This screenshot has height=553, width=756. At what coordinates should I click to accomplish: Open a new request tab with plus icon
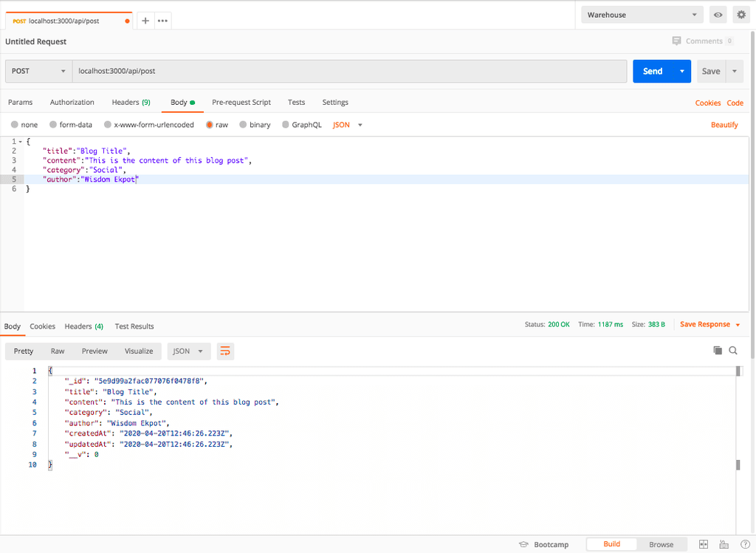click(x=145, y=21)
